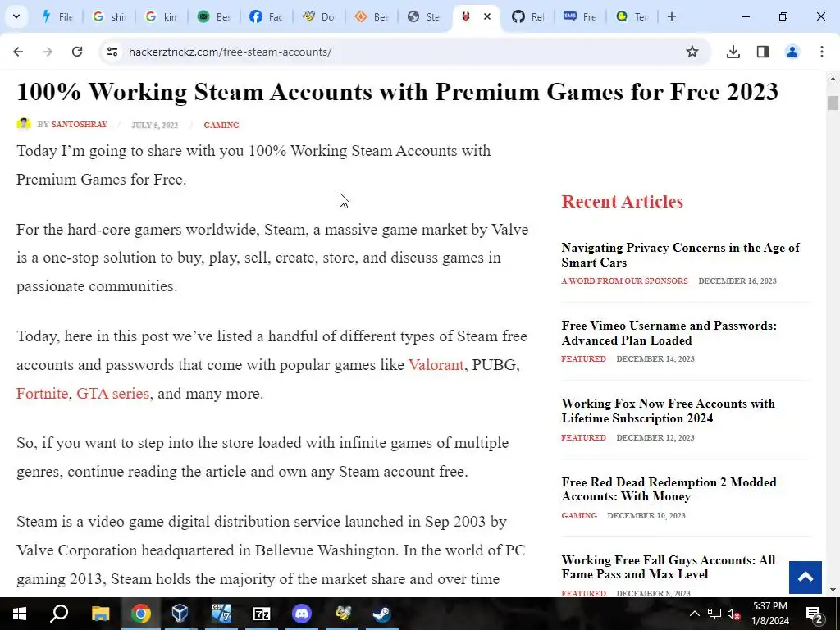Reload the current page
Screen dimensions: 840x630
tap(77, 52)
